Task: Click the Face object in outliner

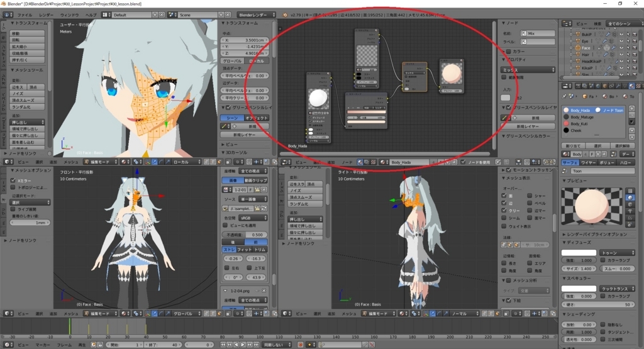Action: pos(586,48)
